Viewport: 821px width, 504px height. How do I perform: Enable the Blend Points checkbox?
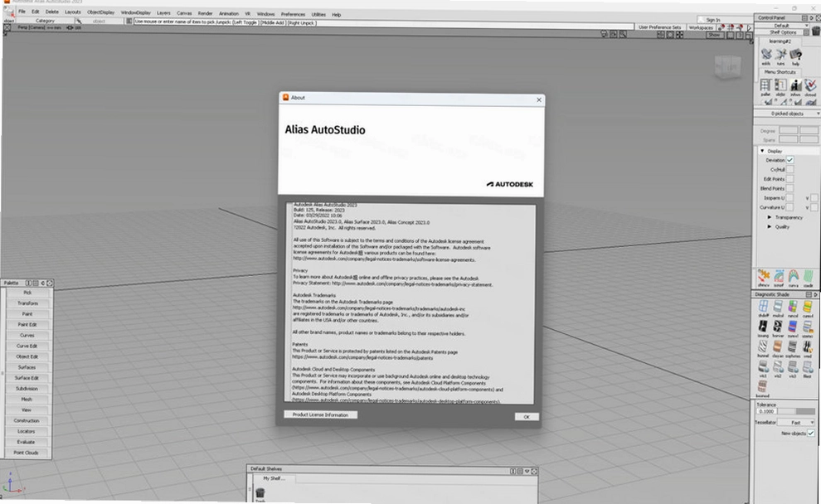click(789, 188)
